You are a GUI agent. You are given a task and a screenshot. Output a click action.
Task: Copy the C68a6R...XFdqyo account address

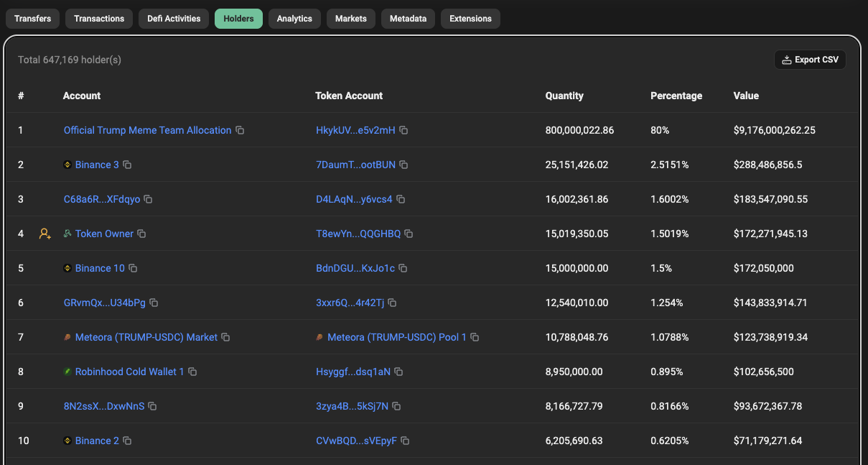coord(148,199)
